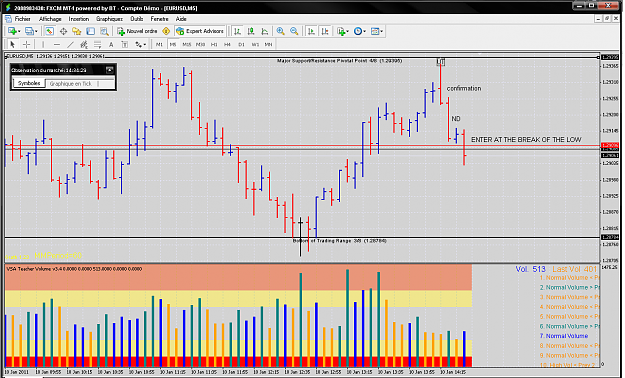Open the Data Window crosshair-circle icon
This screenshot has height=378, width=625.
tap(63, 31)
